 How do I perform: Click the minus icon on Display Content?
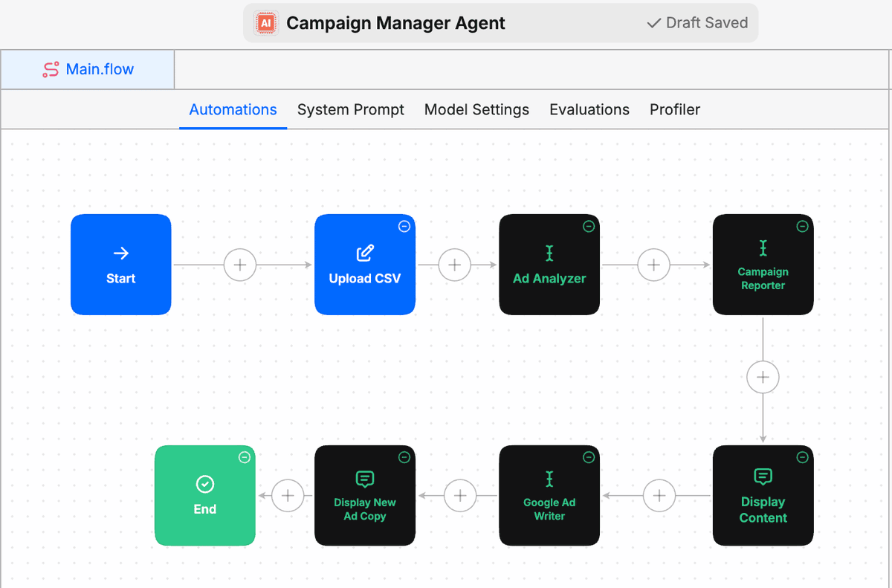coord(803,457)
